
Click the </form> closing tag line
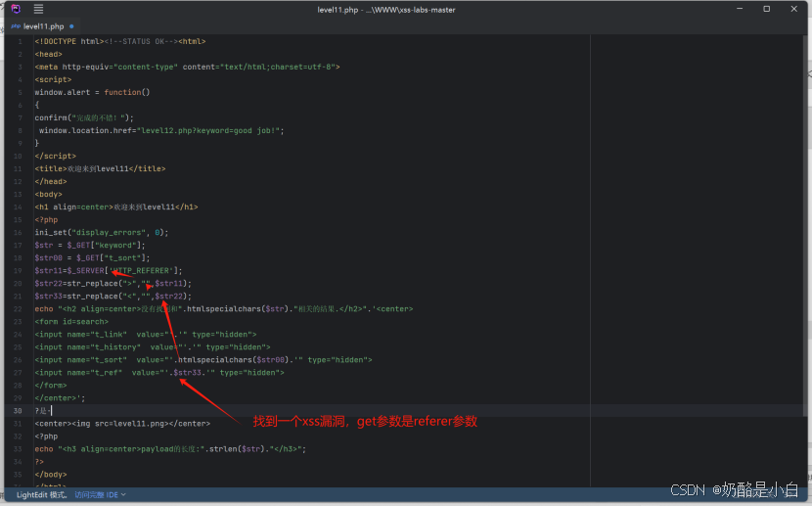pyautogui.click(x=51, y=386)
